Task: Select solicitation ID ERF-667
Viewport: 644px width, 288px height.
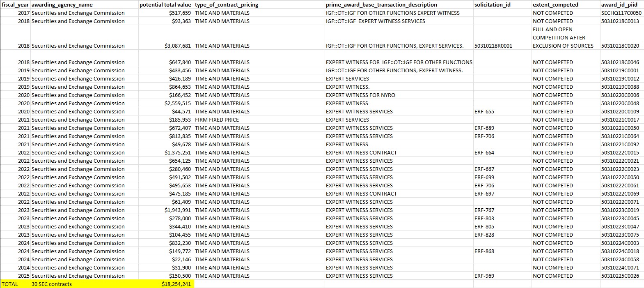Action: pyautogui.click(x=502, y=169)
